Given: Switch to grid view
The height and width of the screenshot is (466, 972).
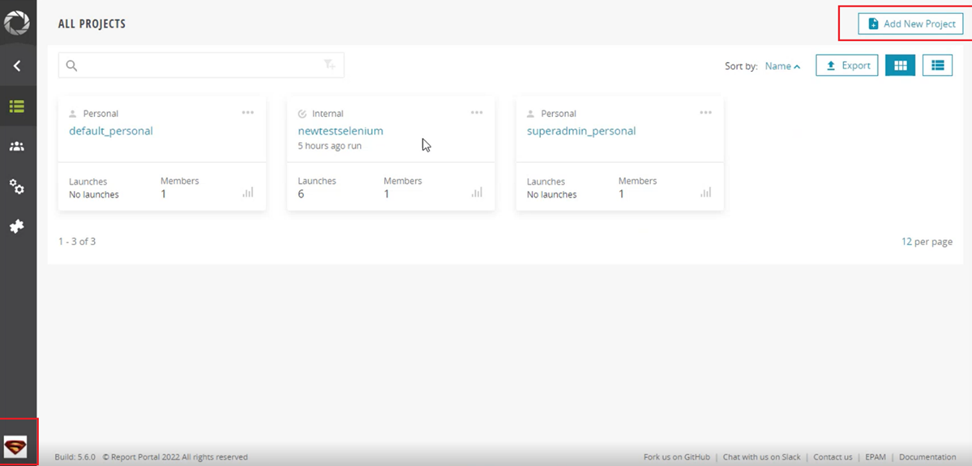Looking at the screenshot, I should [x=900, y=66].
